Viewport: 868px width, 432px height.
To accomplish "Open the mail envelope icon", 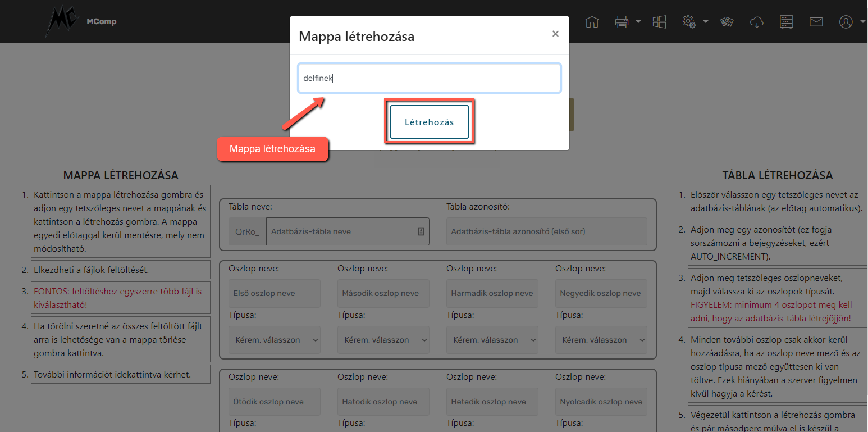I will (x=816, y=22).
